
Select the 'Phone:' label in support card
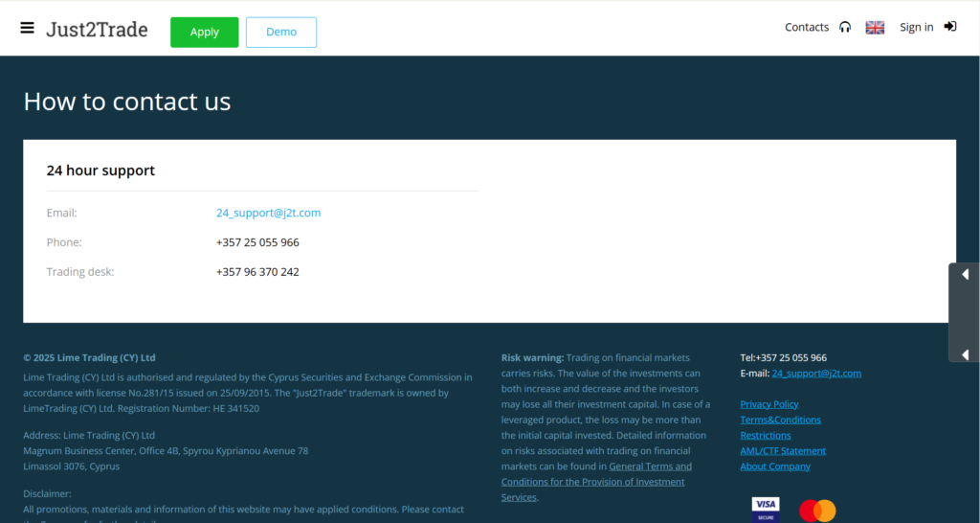click(64, 242)
